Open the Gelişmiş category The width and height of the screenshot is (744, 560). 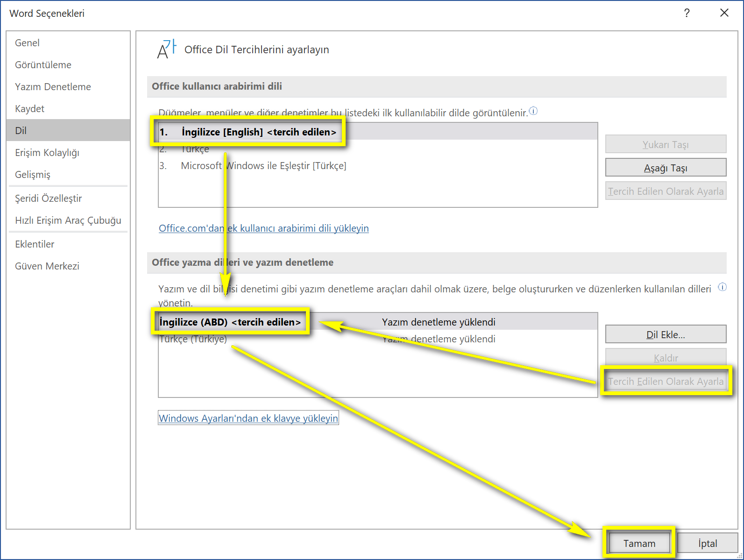[x=68, y=175]
